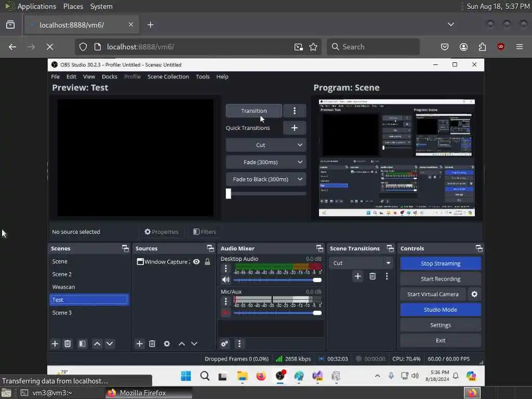Screen dimensions: 532x399
Task: Toggle lock on Window Capture source
Action: [x=207, y=262]
